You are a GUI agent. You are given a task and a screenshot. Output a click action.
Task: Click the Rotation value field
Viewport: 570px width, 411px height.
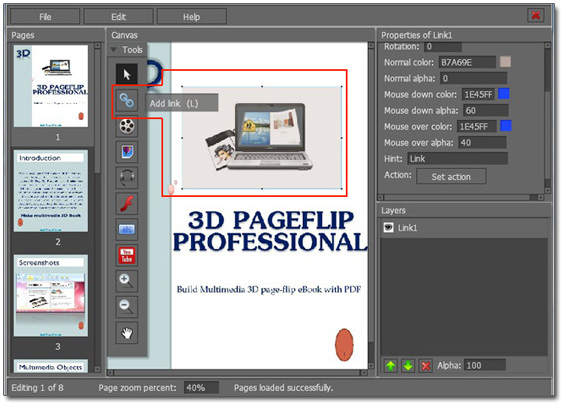pyautogui.click(x=443, y=47)
